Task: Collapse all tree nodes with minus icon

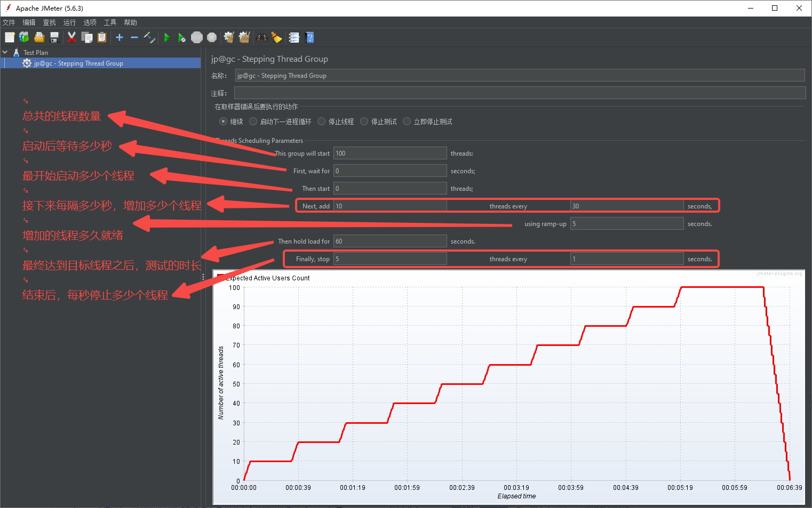Action: click(x=134, y=37)
